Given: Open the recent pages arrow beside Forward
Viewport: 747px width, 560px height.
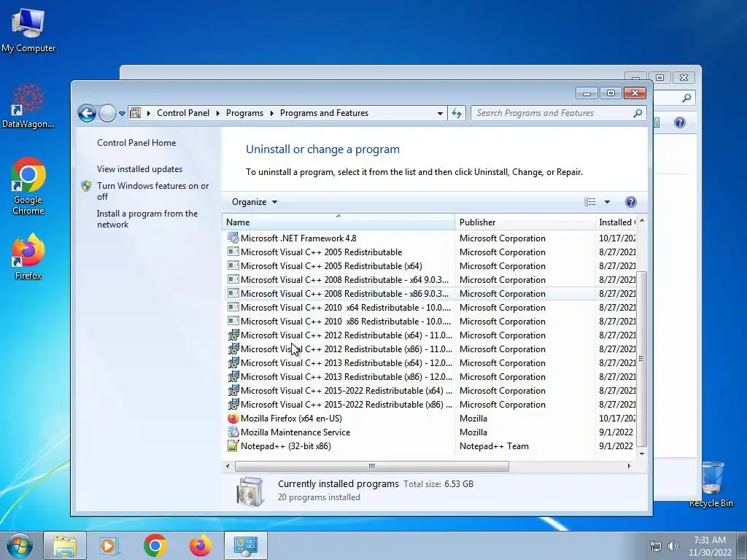Looking at the screenshot, I should pos(122,114).
